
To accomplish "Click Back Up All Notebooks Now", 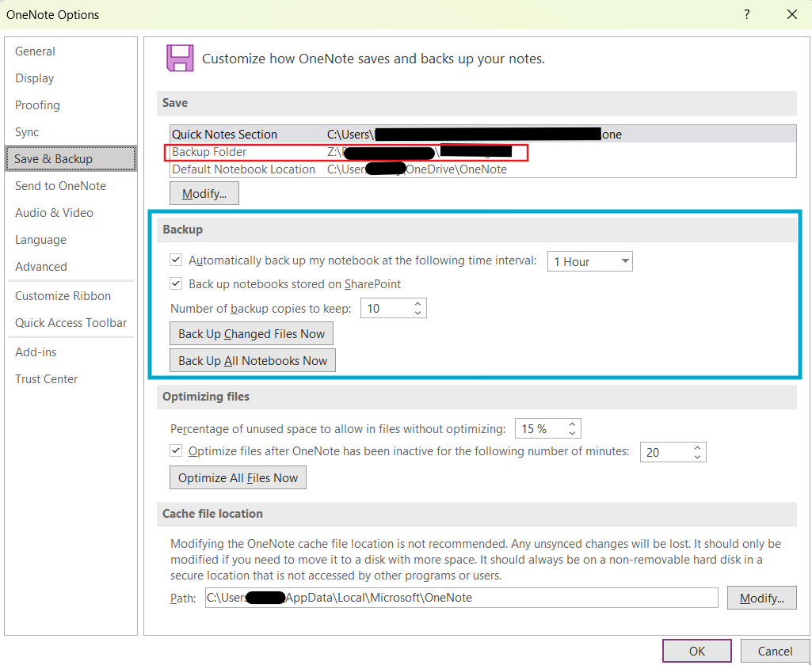I will tap(252, 361).
